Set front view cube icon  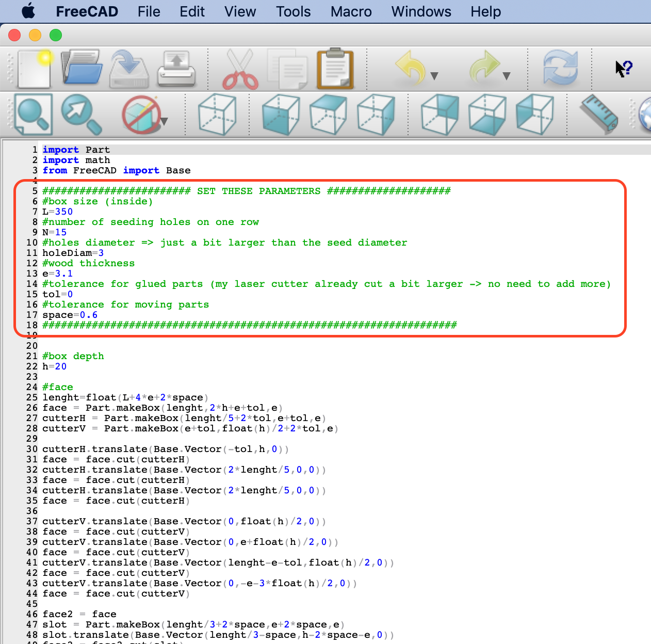click(281, 115)
